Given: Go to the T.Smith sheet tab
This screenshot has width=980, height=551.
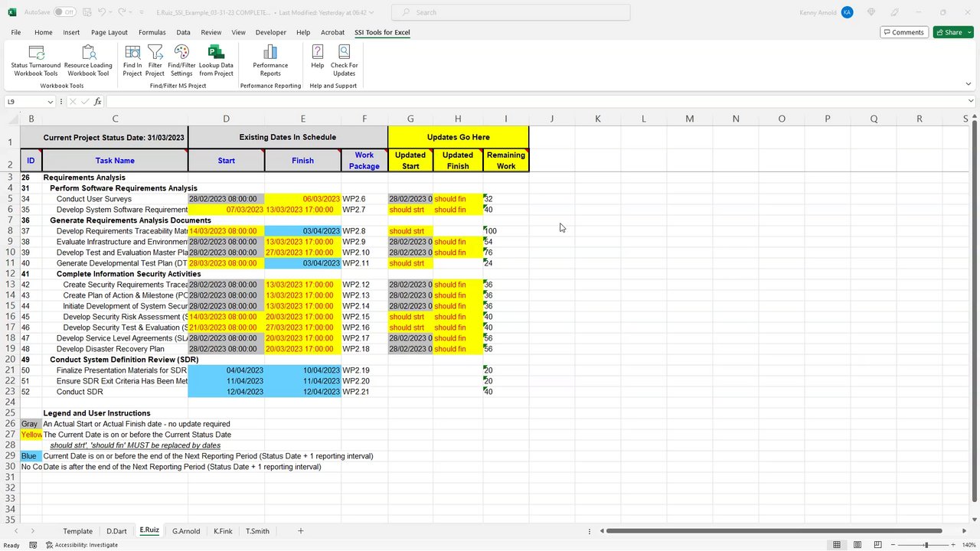Looking at the screenshot, I should click(257, 531).
